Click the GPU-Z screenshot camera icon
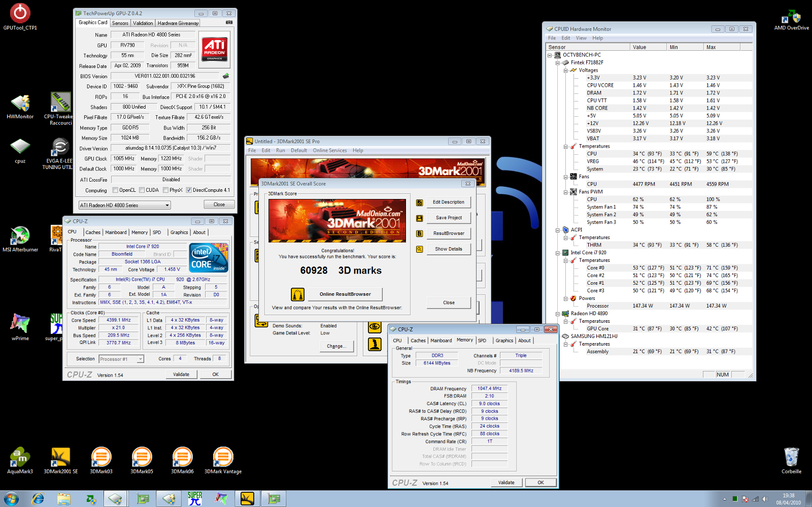Image resolution: width=812 pixels, height=507 pixels. coord(229,22)
